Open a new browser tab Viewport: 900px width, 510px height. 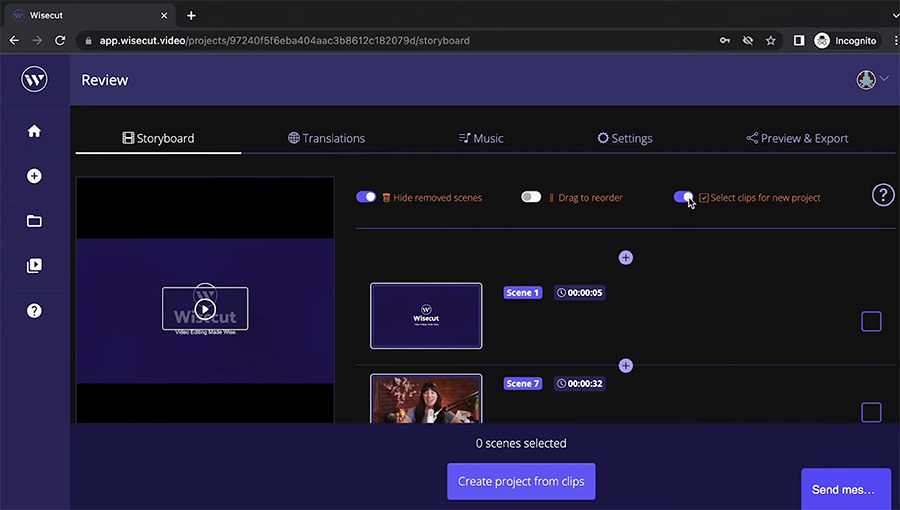pyautogui.click(x=191, y=15)
